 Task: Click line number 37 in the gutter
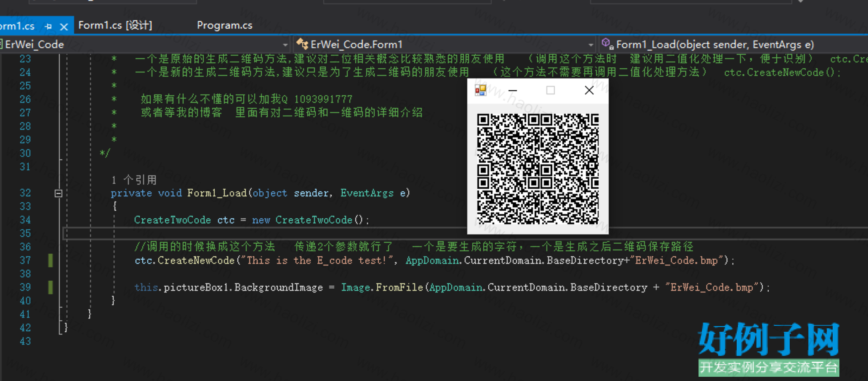point(25,260)
